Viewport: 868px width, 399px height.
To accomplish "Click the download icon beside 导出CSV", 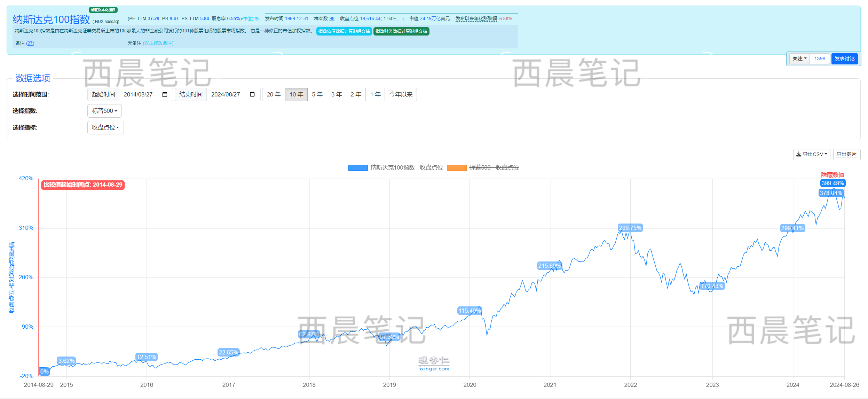I will coord(799,154).
